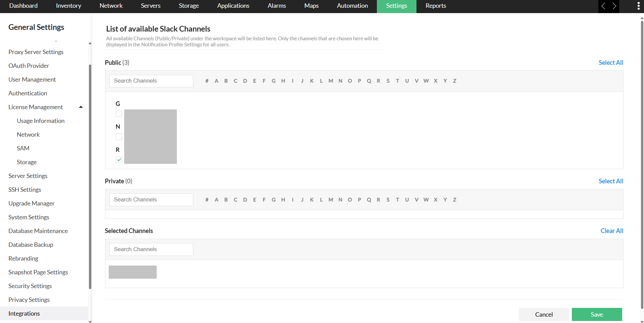This screenshot has width=644, height=323.
Task: Open Snapshot Page Settings
Action: [38, 272]
